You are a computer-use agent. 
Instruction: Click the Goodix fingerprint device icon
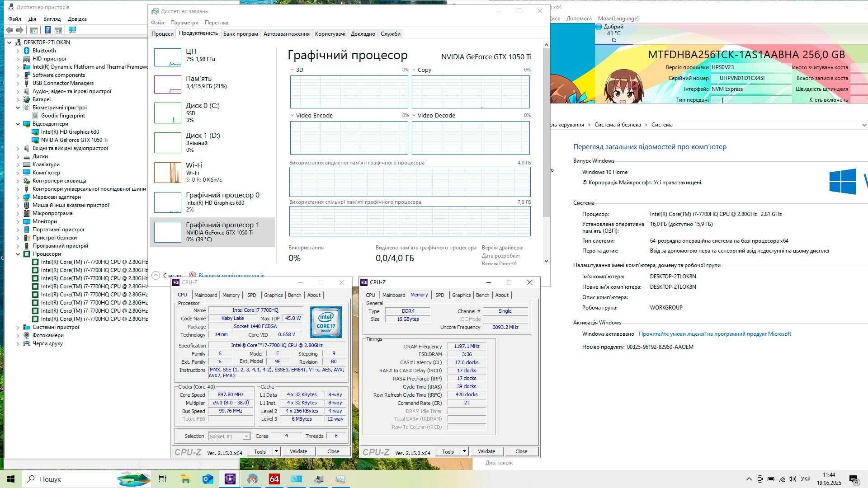pos(35,116)
